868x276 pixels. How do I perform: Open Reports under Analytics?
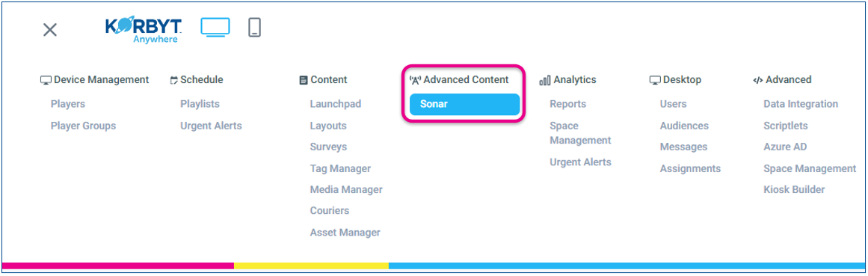point(568,104)
